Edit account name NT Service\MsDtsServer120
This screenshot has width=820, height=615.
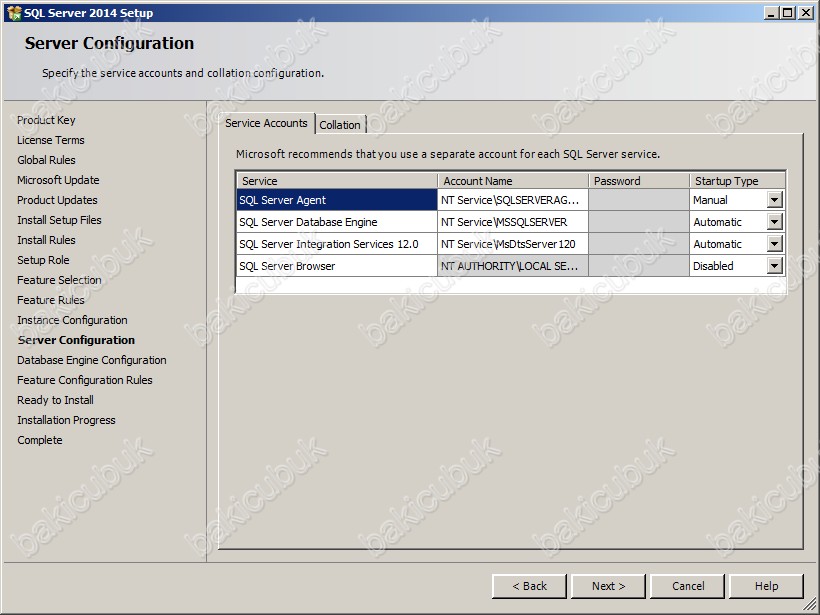(x=513, y=244)
